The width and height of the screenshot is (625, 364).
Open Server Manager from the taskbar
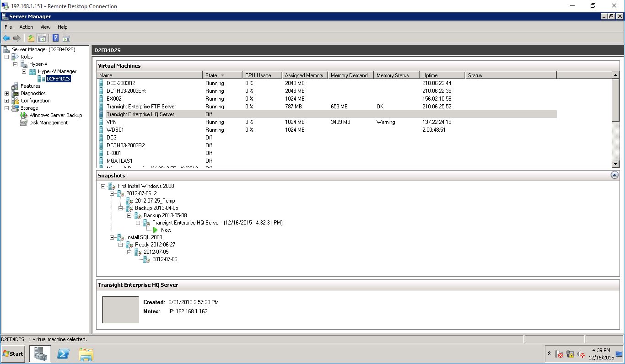40,354
